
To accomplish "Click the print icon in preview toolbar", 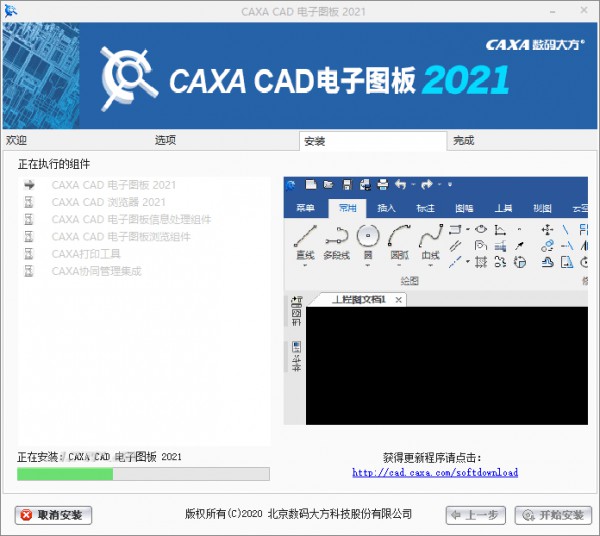I will point(381,184).
